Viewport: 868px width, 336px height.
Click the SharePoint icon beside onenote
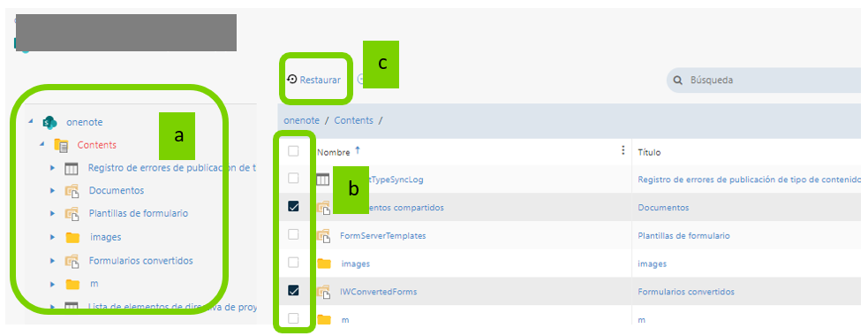pos(50,122)
